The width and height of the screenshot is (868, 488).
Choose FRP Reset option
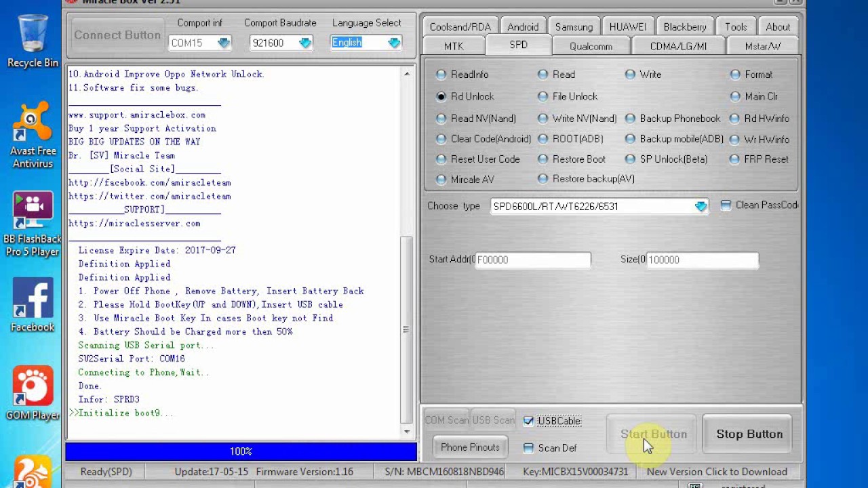coord(759,159)
